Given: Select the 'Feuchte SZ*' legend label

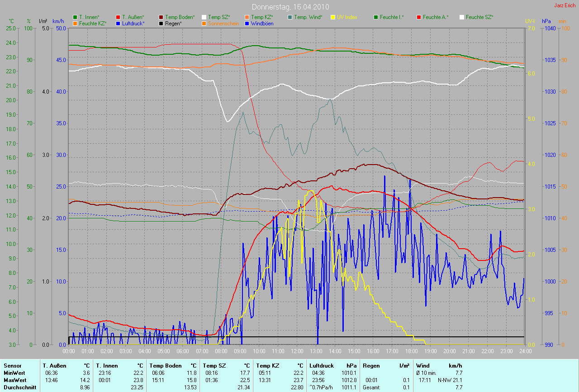Looking at the screenshot, I should point(479,17).
